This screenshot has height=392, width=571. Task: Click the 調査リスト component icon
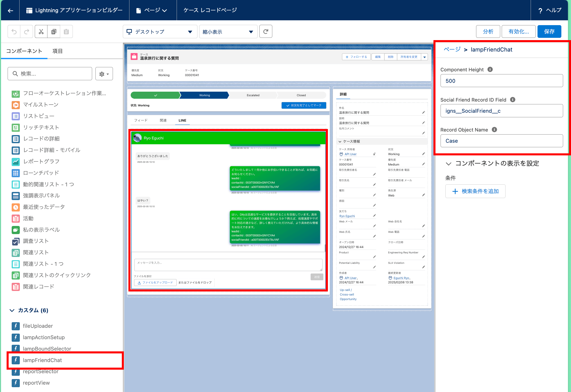tap(16, 241)
